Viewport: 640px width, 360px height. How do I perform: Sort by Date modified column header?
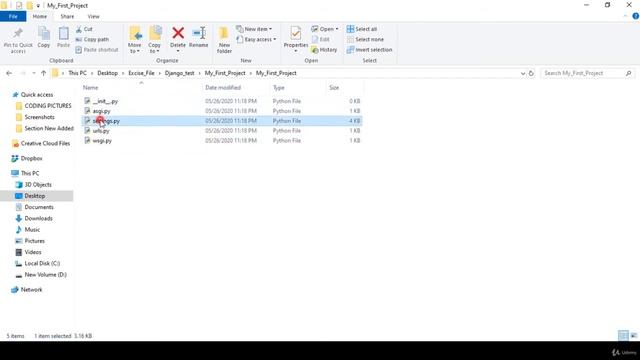[x=223, y=88]
